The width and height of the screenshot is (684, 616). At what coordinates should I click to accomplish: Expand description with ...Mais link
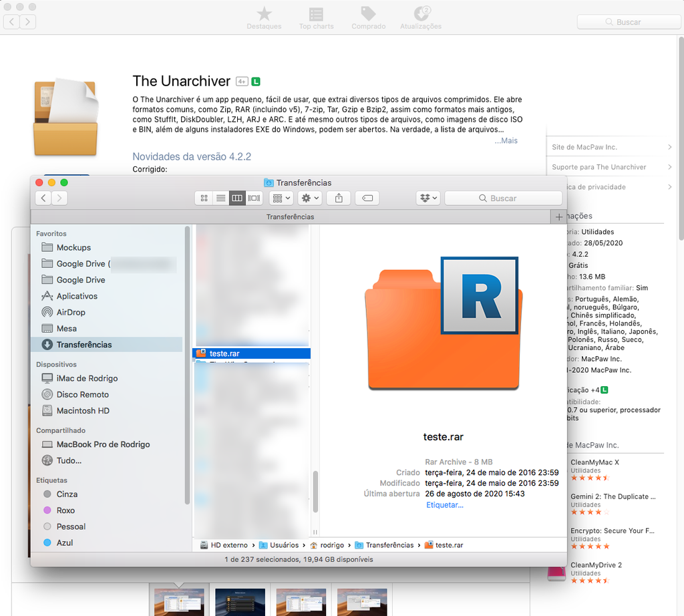coord(506,140)
